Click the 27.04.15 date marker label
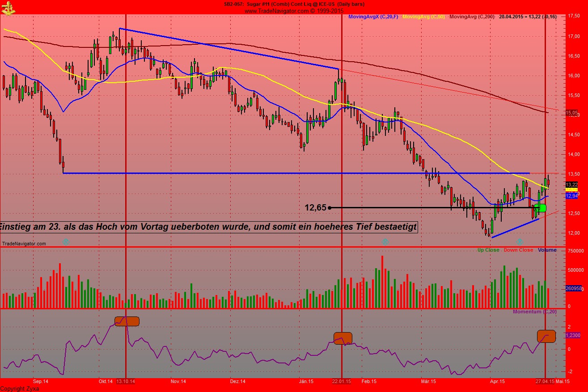 pyautogui.click(x=546, y=382)
